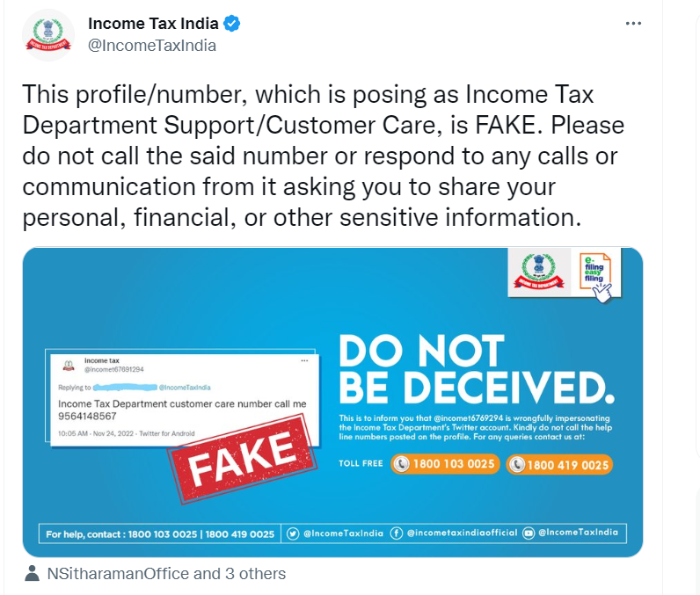Click the blue verified badge
700x595 pixels.
click(231, 24)
